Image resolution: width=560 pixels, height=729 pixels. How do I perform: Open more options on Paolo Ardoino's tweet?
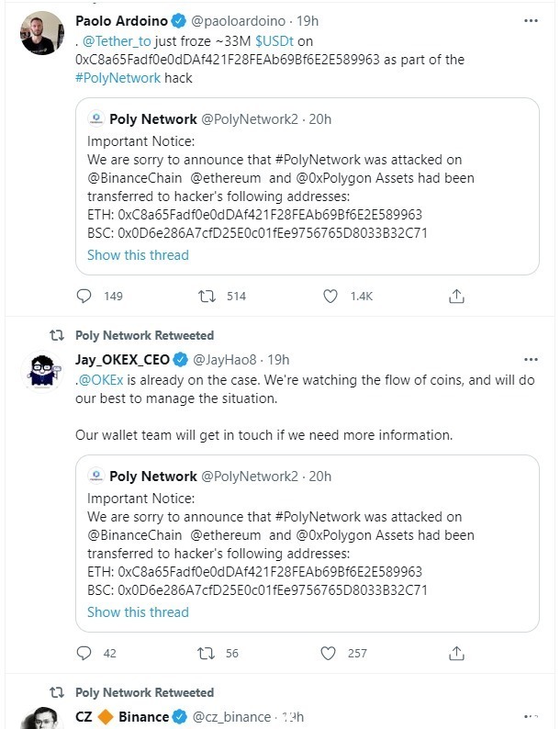click(531, 20)
